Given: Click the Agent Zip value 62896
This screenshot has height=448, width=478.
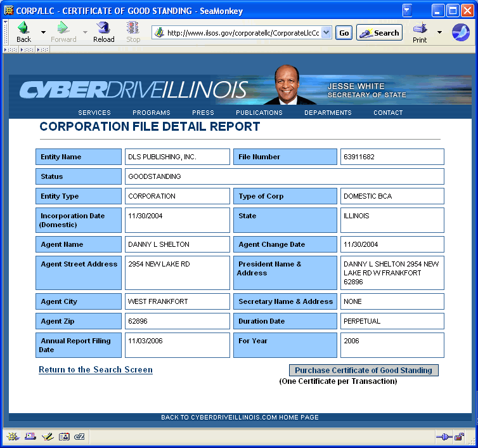Looking at the screenshot, I should click(138, 321).
